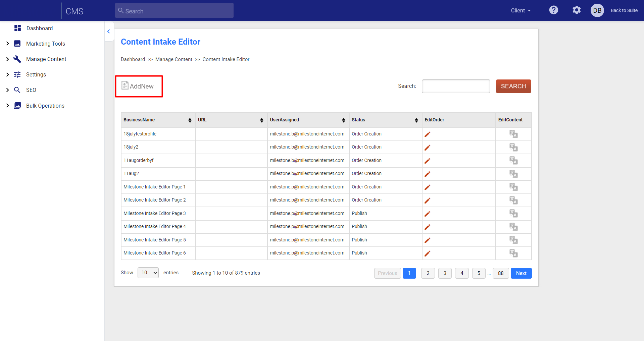644x341 pixels.
Task: Open SEO sidebar item
Action: point(31,90)
